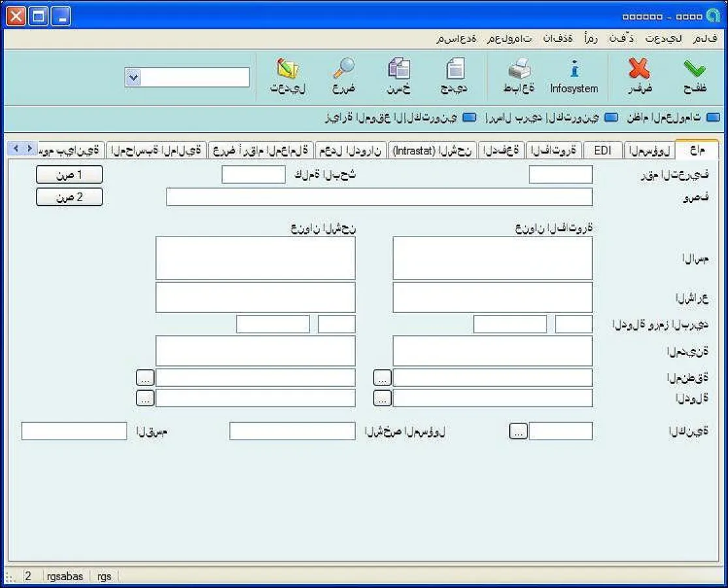Viewport: 728px width, 588px height.
Task: Click the green checkmark Save icon
Action: click(x=695, y=70)
